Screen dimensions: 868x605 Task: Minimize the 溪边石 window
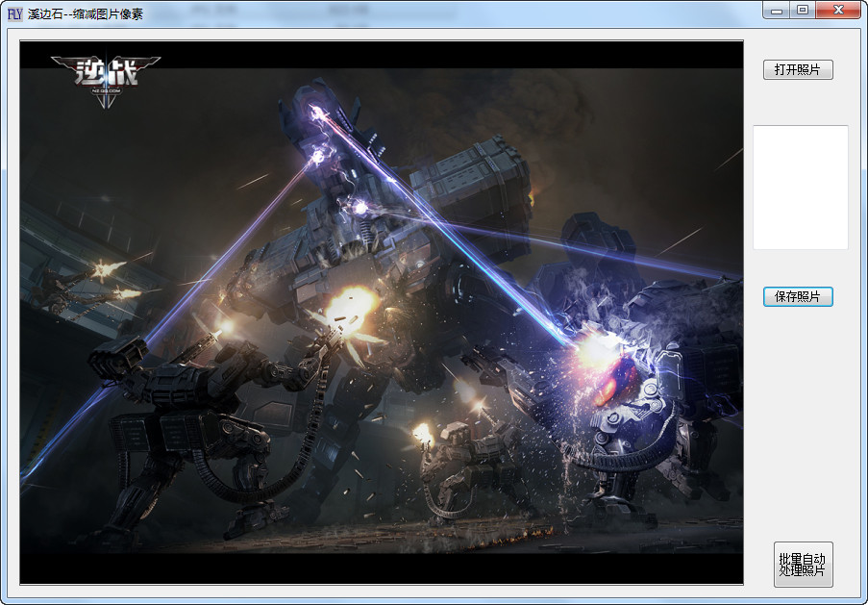click(x=776, y=10)
